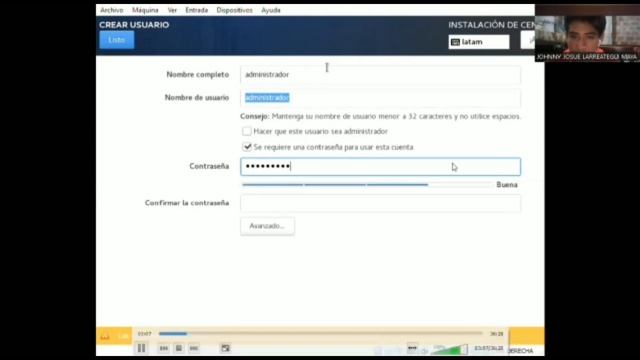Open the Avanzado options
The width and height of the screenshot is (640, 360).
(267, 226)
